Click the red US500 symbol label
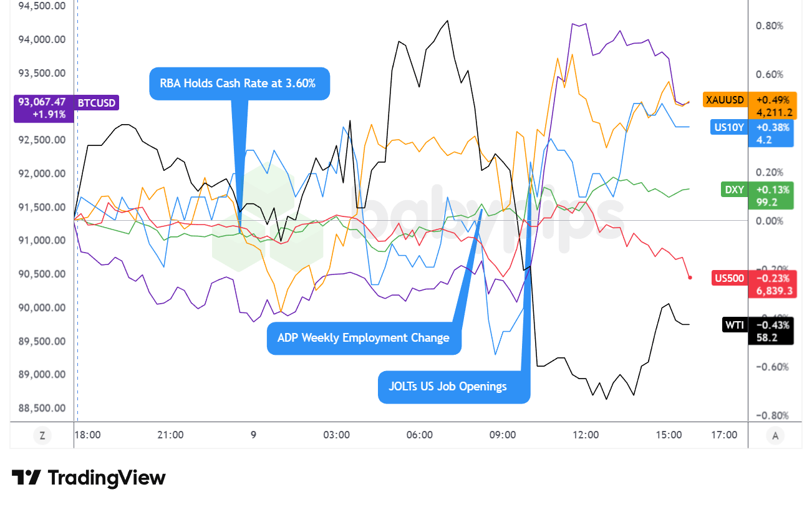 pos(729,278)
